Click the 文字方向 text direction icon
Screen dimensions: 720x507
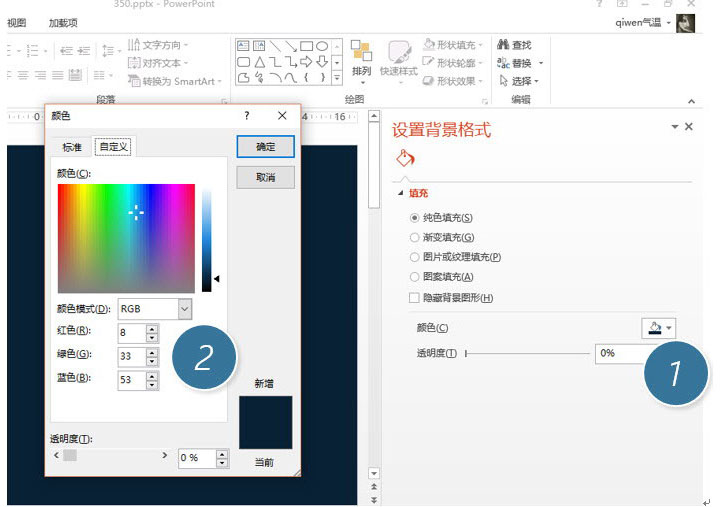coord(134,45)
